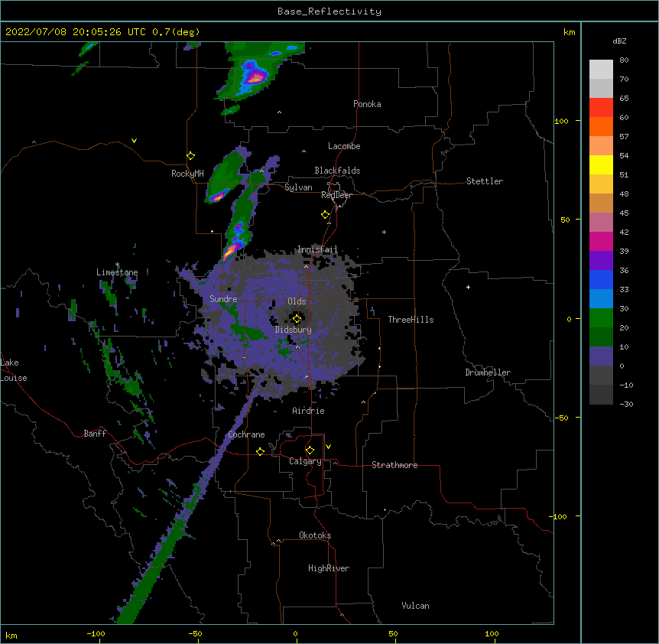Click the 2022/07/08 20:05:26 UTC timestamp
The width and height of the screenshot is (659, 644).
76,32
